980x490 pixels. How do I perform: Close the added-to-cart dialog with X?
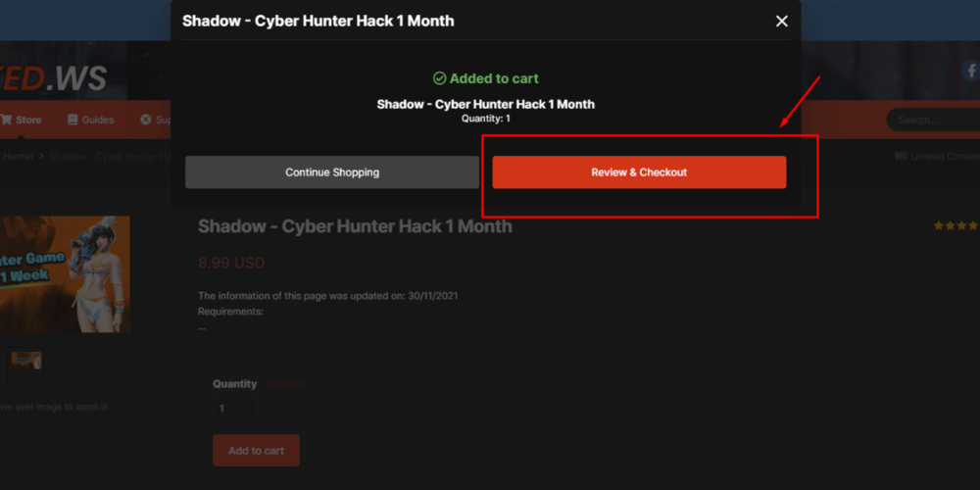coord(781,22)
